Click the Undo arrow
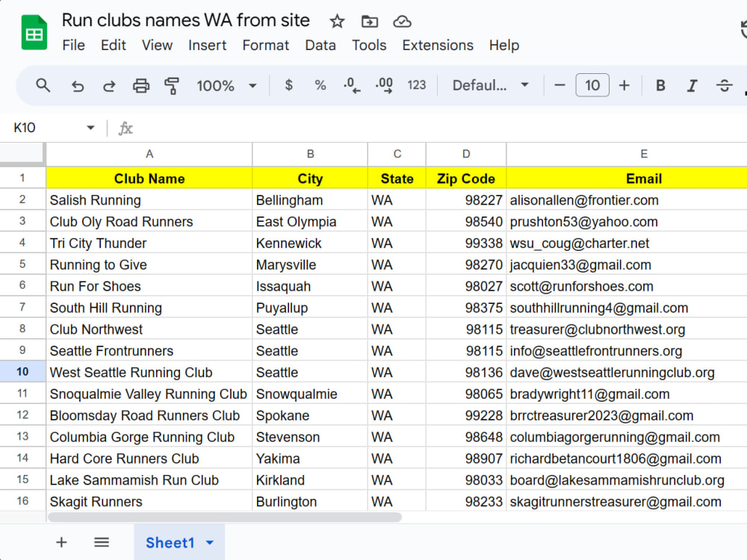Image resolution: width=747 pixels, height=560 pixels. (x=77, y=86)
